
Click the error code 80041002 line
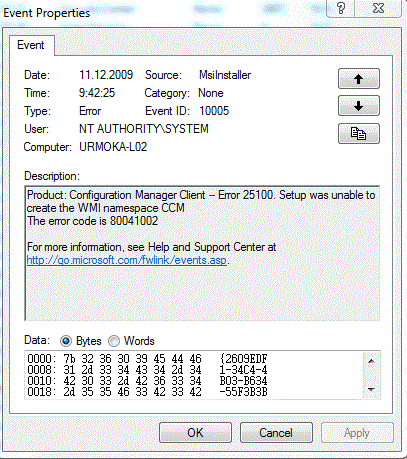coord(92,221)
